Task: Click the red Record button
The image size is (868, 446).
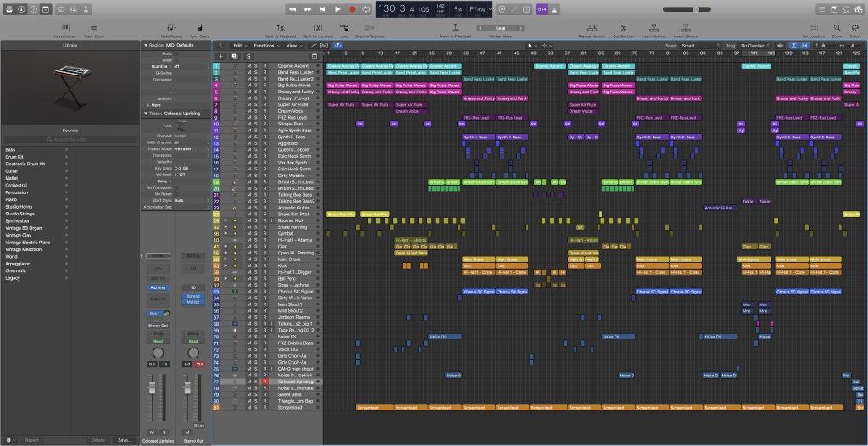Action: pos(352,9)
